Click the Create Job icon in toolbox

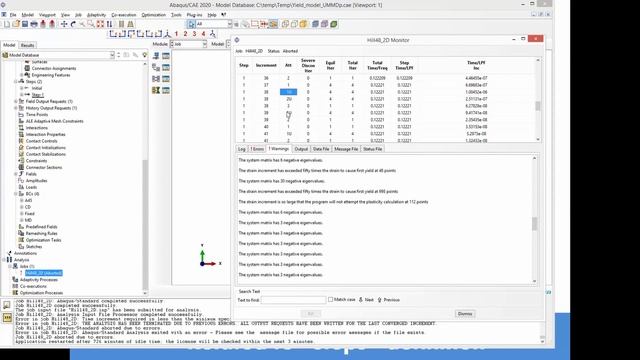[x=156, y=56]
